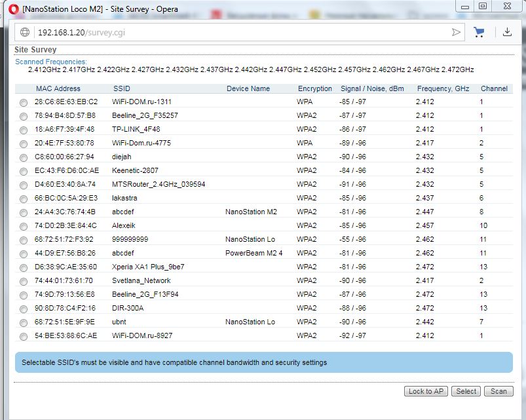Click the Scanned Frequencies label
The height and width of the screenshot is (420, 526).
click(x=51, y=62)
